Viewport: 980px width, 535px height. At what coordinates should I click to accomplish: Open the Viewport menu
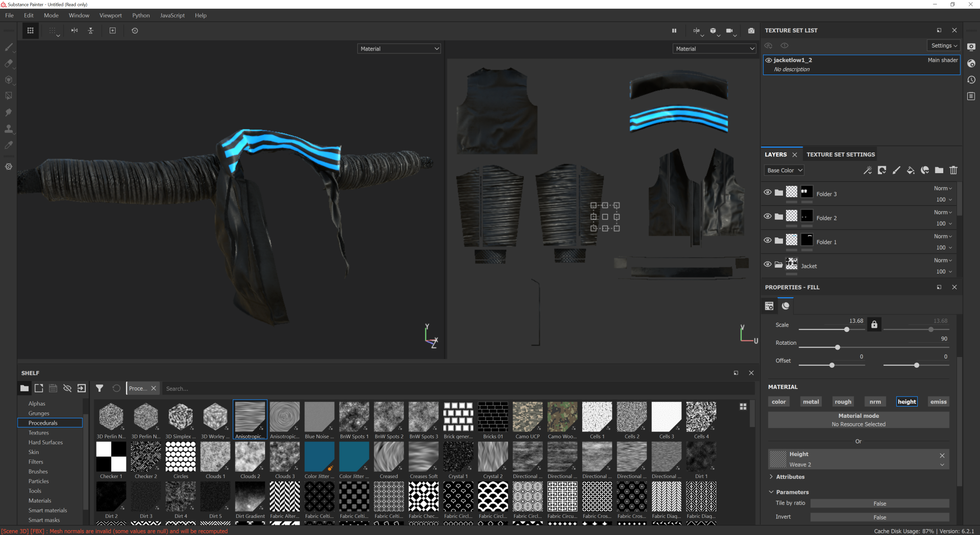point(111,15)
